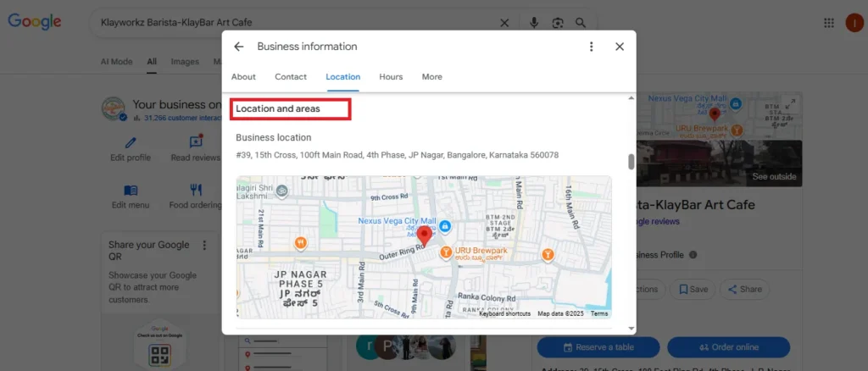The image size is (868, 371).
Task: Open the Google apps grid
Action: (829, 23)
